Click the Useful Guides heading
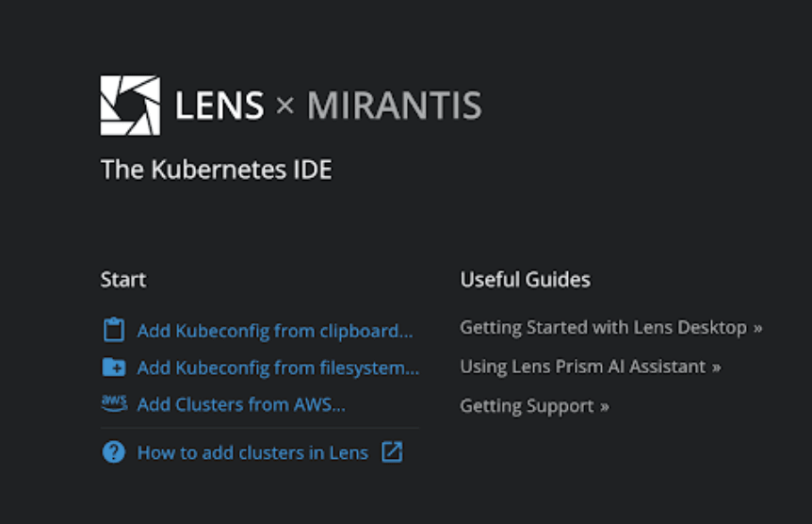The width and height of the screenshot is (812, 524). pos(525,280)
